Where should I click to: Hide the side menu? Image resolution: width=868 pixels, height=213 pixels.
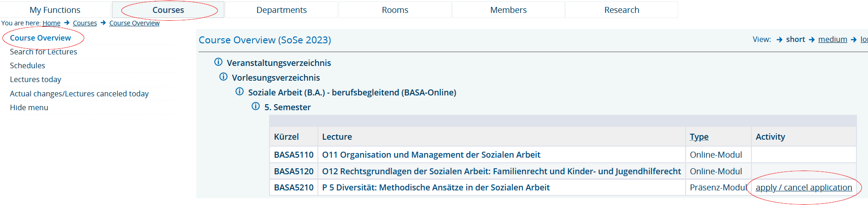coord(29,107)
